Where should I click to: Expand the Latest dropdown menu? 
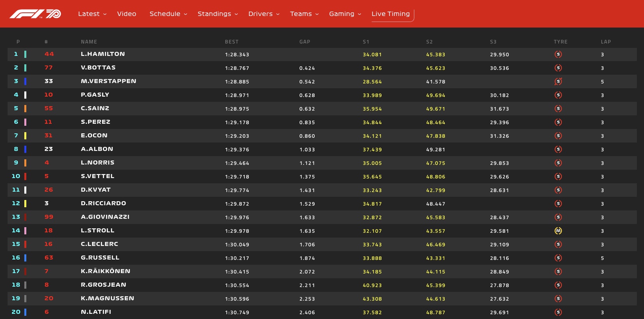[92, 14]
